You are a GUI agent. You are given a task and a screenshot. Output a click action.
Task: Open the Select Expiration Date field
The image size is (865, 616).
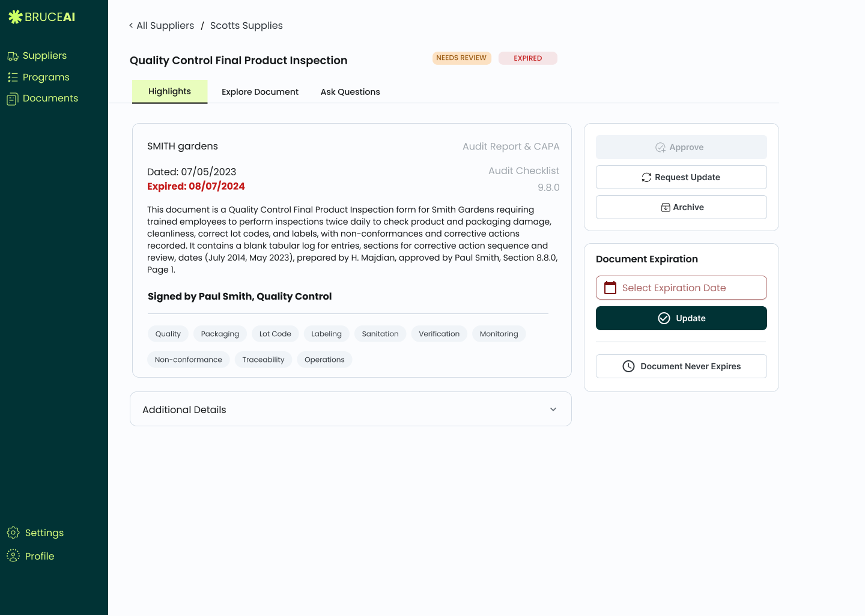[681, 288]
